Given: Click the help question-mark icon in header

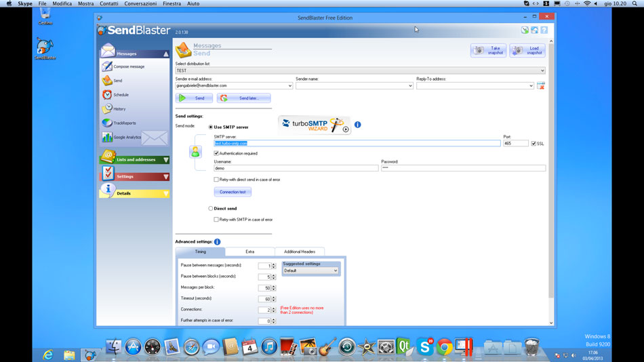Looking at the screenshot, I should (544, 30).
